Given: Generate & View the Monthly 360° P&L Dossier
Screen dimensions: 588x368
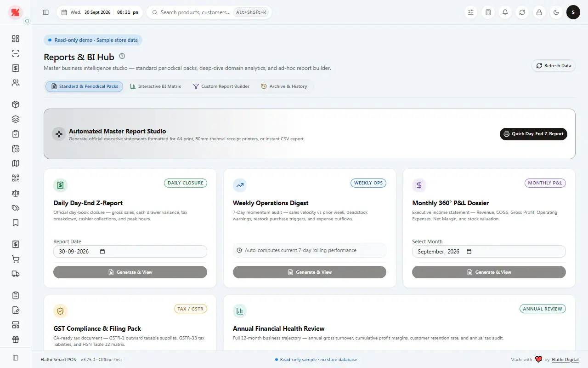Looking at the screenshot, I should 489,272.
